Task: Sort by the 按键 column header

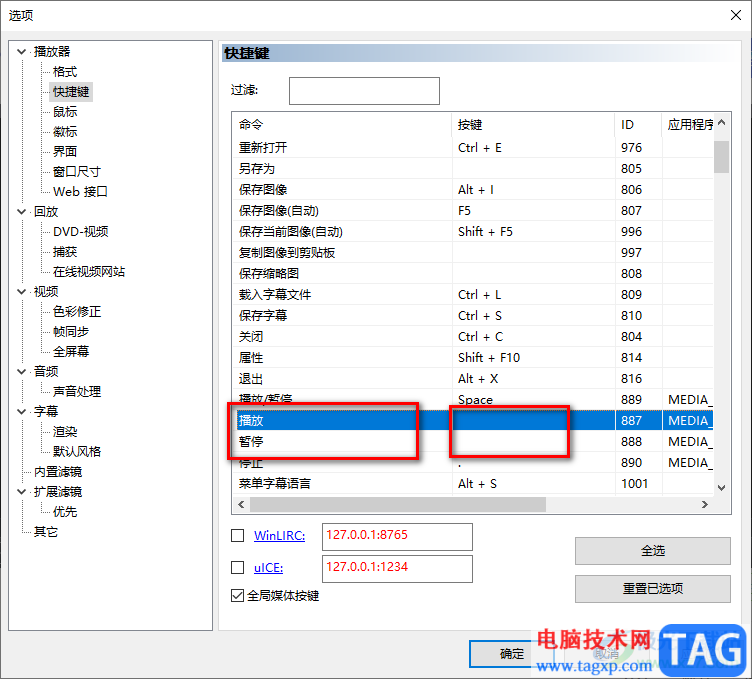Action: [x=533, y=125]
